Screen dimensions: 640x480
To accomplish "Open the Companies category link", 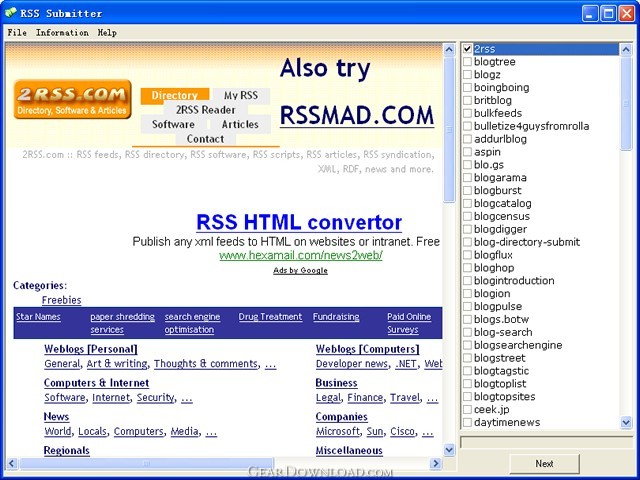I will pos(342,417).
